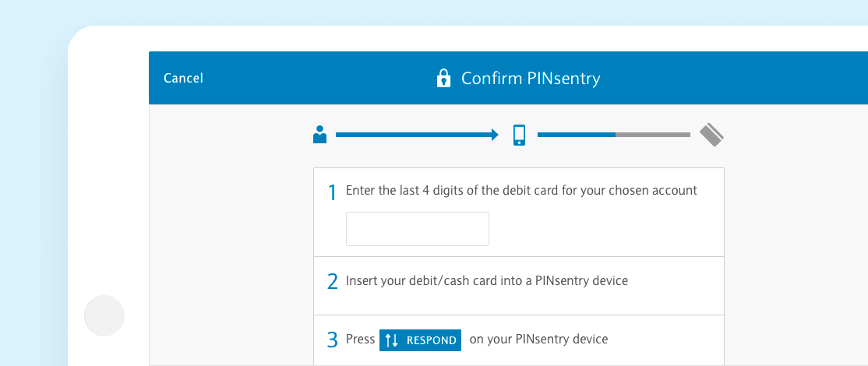The image size is (868, 366).
Task: Click the blue line between person and phone icons
Action: point(413,135)
